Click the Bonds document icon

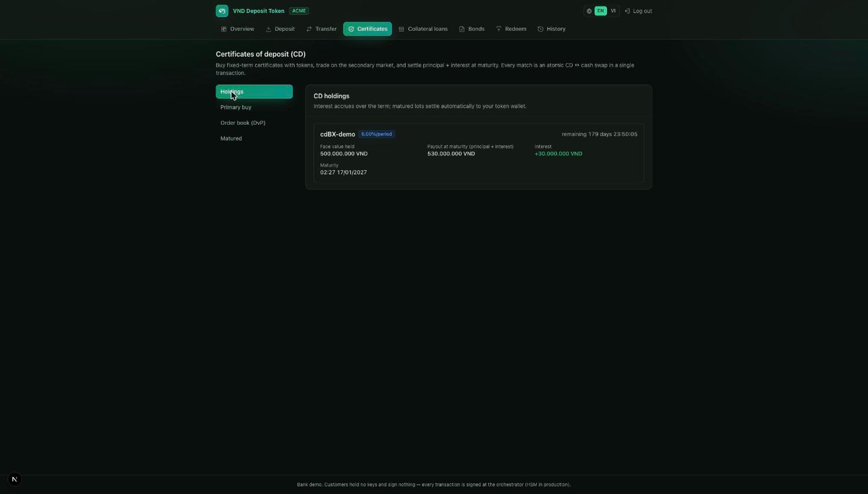click(x=462, y=29)
